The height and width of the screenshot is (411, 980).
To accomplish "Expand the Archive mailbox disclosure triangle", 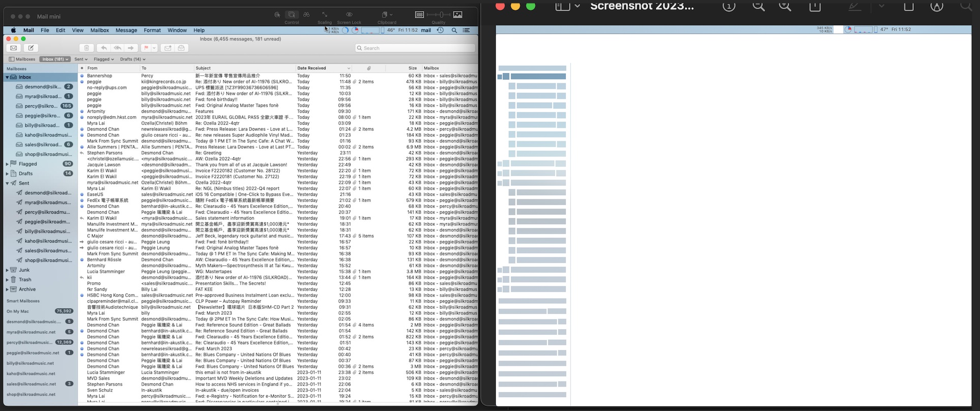I will (7, 289).
